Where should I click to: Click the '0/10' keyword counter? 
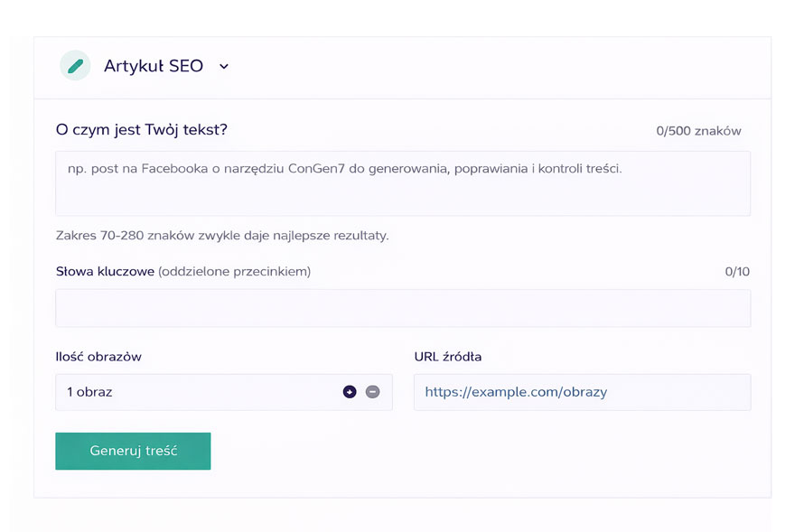pos(737,272)
